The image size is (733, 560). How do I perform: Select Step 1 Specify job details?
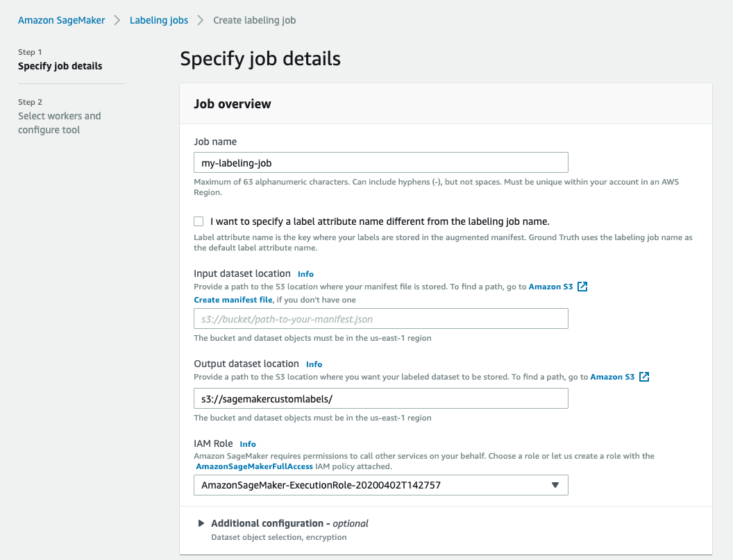tap(60, 66)
